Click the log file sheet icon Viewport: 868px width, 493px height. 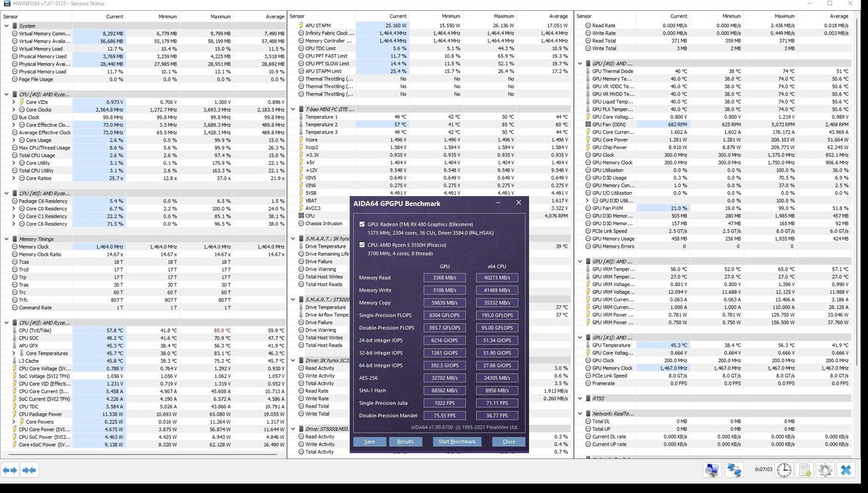click(805, 470)
